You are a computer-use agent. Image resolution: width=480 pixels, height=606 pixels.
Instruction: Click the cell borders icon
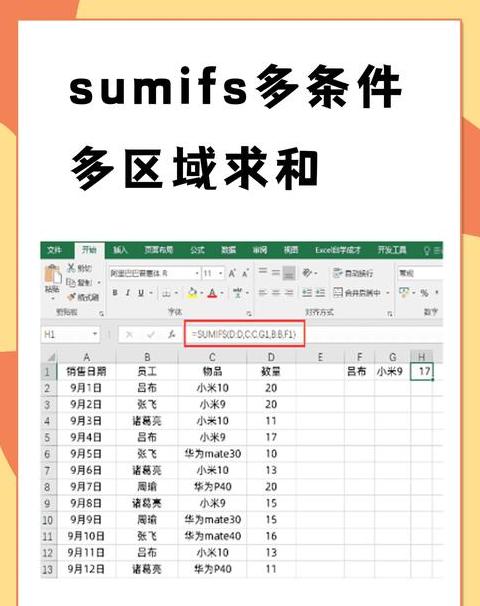pos(166,293)
